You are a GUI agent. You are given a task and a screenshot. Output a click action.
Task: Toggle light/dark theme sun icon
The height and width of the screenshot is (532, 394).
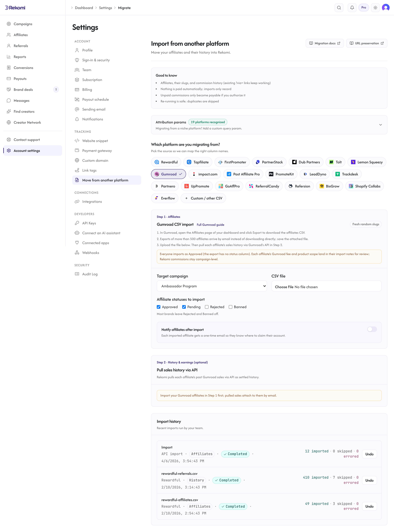[375, 8]
